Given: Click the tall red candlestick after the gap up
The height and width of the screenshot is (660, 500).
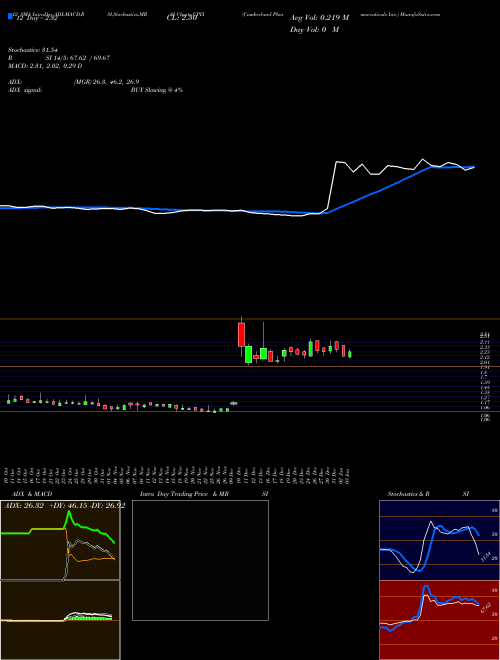Looking at the screenshot, I should 241,335.
